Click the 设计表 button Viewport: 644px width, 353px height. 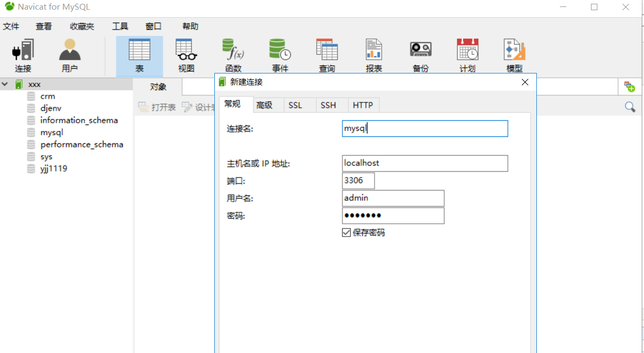[198, 107]
